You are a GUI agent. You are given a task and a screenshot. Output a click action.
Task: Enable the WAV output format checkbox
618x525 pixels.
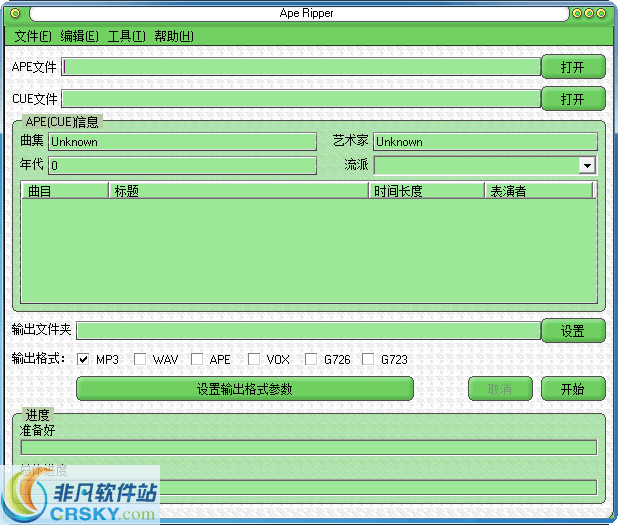(x=140, y=359)
